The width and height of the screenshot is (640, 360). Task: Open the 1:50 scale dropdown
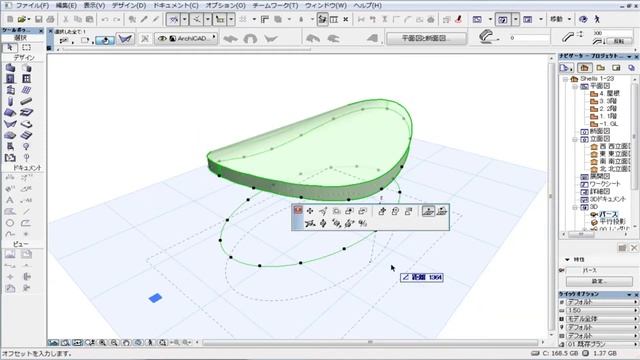pos(601,311)
